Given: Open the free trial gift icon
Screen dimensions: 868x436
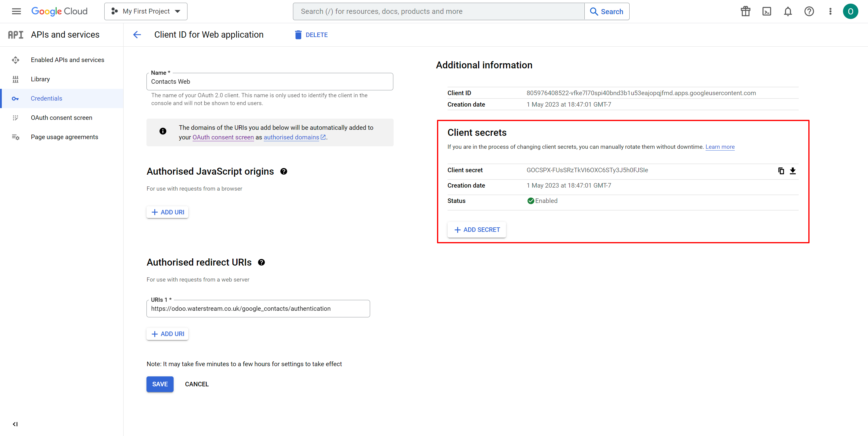Looking at the screenshot, I should tap(745, 11).
